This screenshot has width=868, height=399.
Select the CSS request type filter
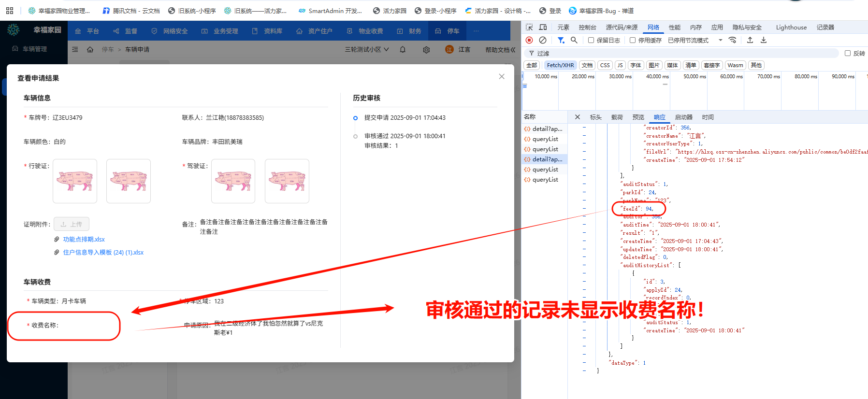pyautogui.click(x=605, y=65)
